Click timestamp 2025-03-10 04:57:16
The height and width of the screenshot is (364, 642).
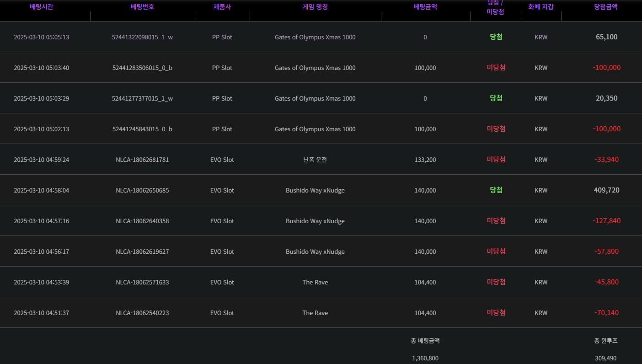41,221
